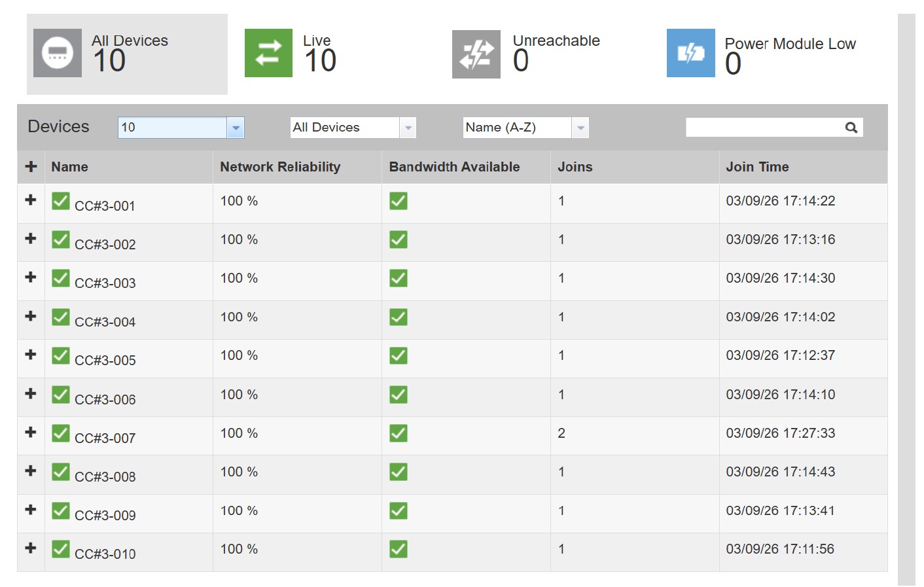Expand the CC#3-003 row details
The image size is (924, 587).
coord(31,277)
